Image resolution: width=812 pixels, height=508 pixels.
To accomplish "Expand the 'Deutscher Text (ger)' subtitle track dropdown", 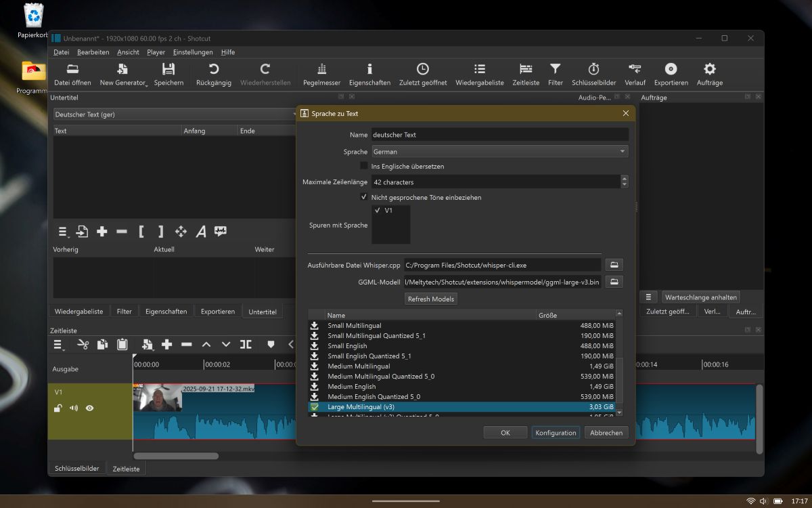I will click(x=175, y=114).
